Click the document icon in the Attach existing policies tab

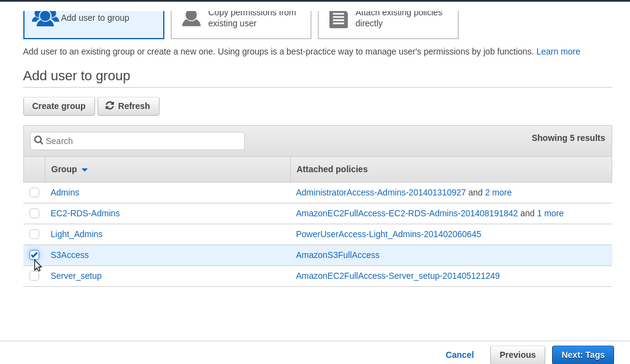pyautogui.click(x=338, y=19)
